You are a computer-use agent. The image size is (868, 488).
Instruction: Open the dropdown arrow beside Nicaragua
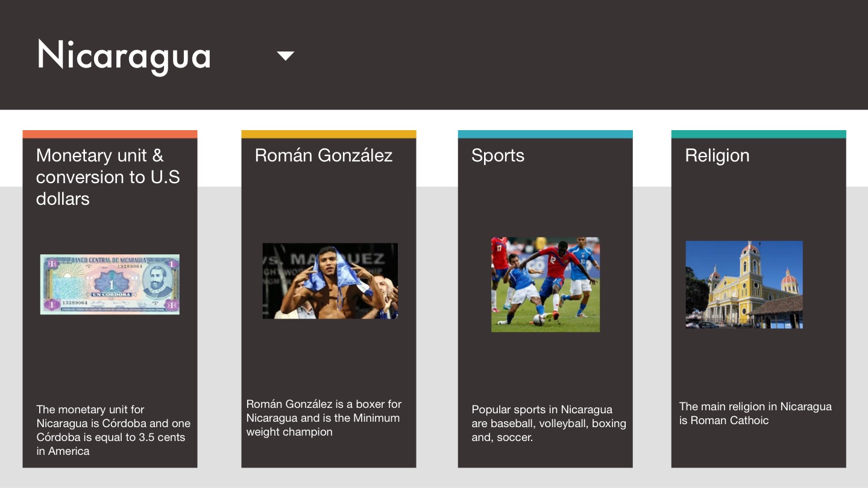[x=285, y=56]
